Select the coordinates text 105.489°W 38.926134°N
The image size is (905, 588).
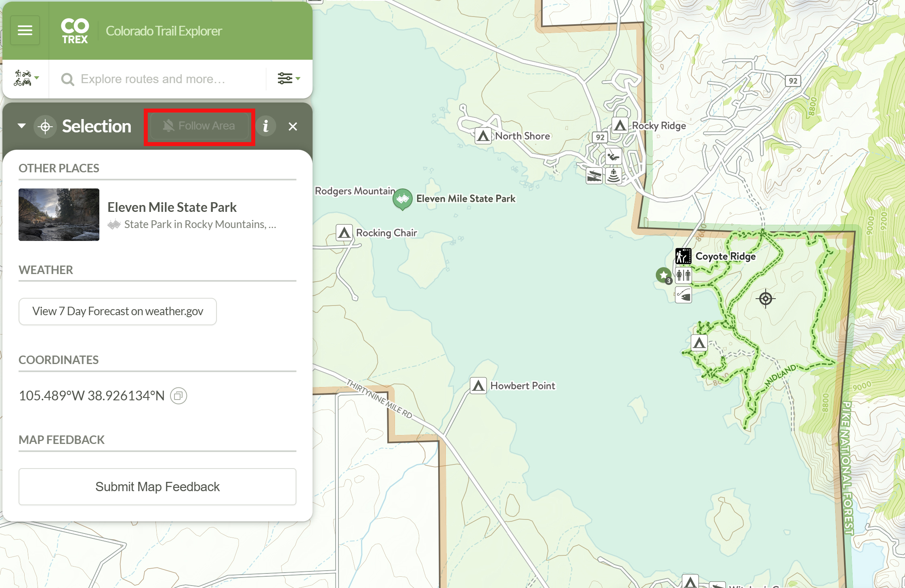coord(92,396)
